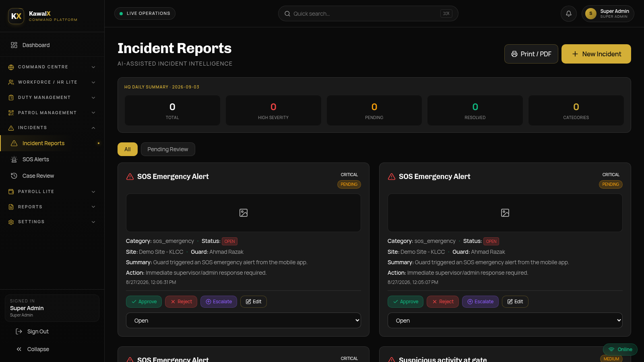The image size is (644, 362).
Task: Click the Patrol Management QR icon
Action: point(11,113)
